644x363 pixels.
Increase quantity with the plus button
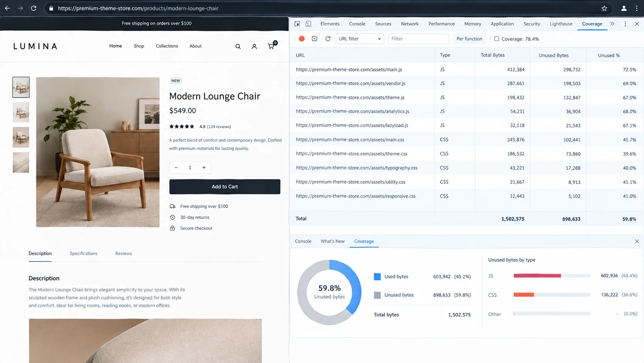tap(204, 167)
